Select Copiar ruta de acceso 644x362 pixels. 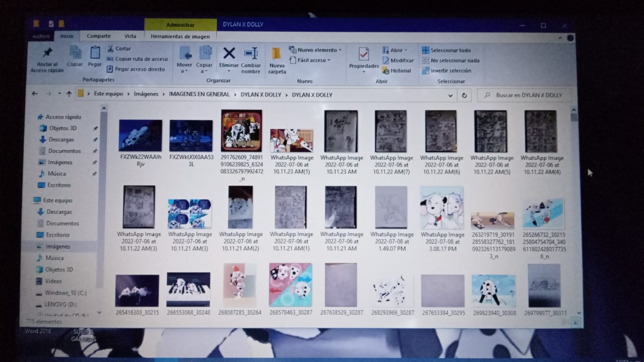pyautogui.click(x=137, y=59)
